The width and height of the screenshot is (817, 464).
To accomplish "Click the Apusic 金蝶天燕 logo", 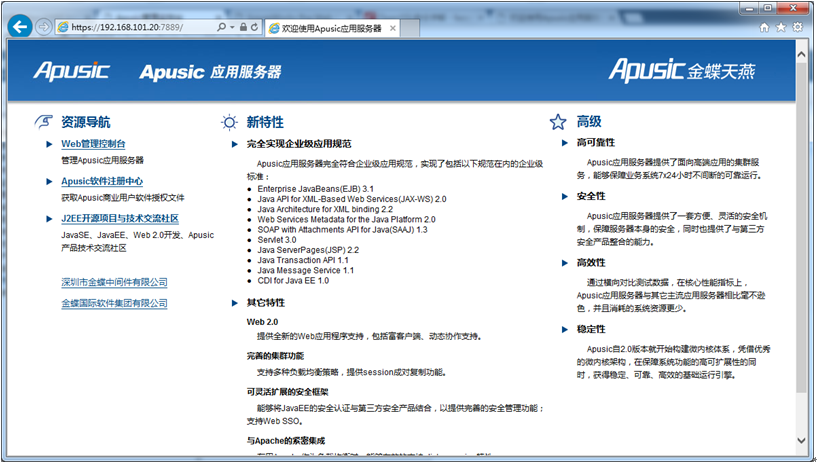I will [682, 70].
